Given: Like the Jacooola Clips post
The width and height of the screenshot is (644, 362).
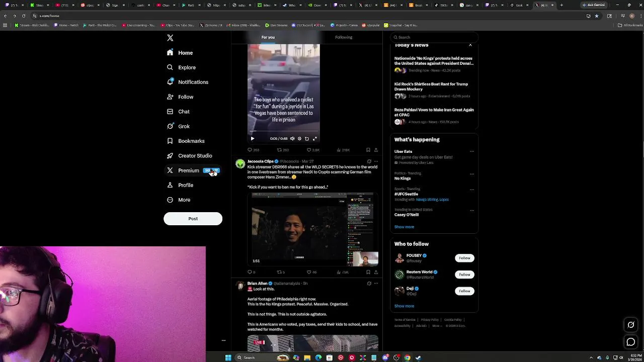Looking at the screenshot, I should click(x=311, y=272).
